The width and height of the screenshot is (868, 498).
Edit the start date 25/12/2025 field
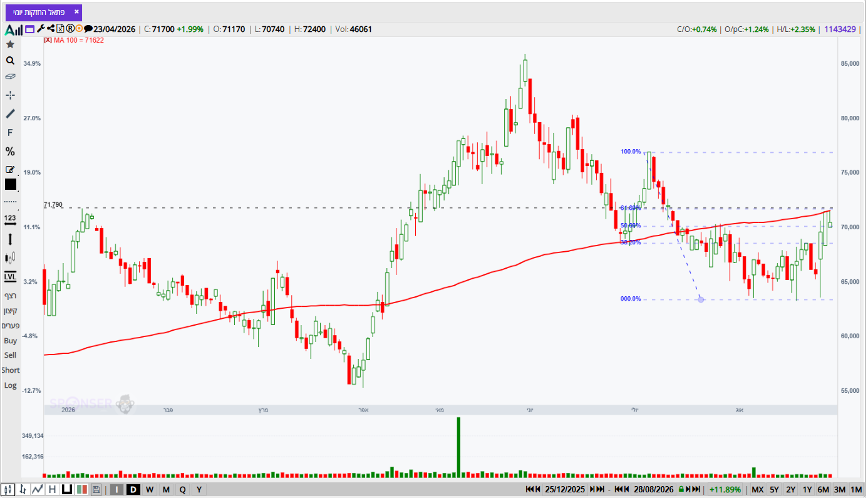(x=566, y=489)
